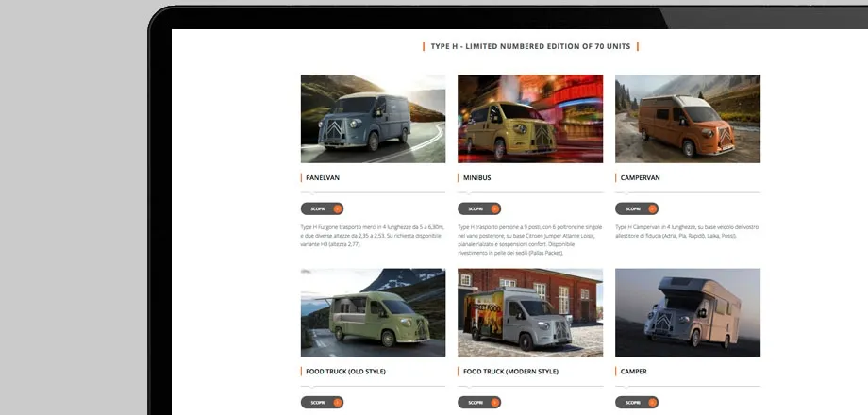This screenshot has width=868, height=415.
Task: Click the Minibus description paragraph
Action: 528,239
